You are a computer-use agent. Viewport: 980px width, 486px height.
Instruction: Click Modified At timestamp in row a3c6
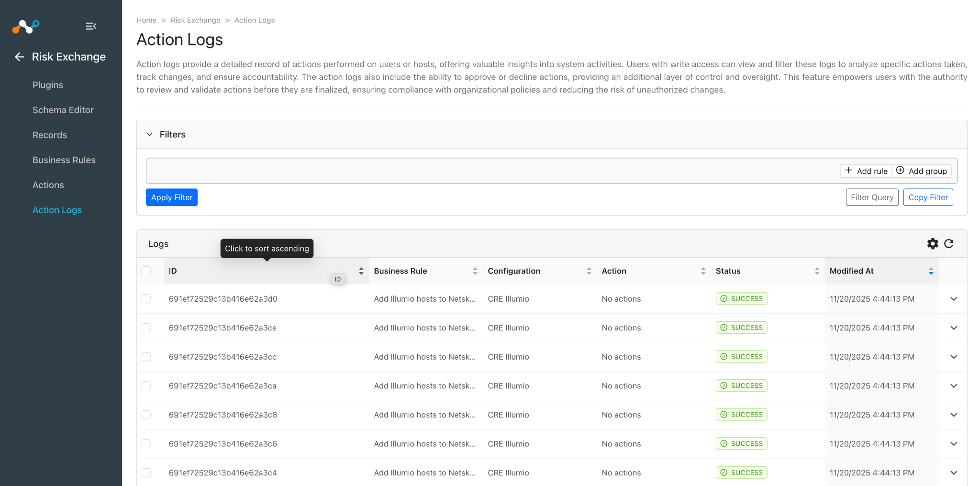click(x=872, y=444)
